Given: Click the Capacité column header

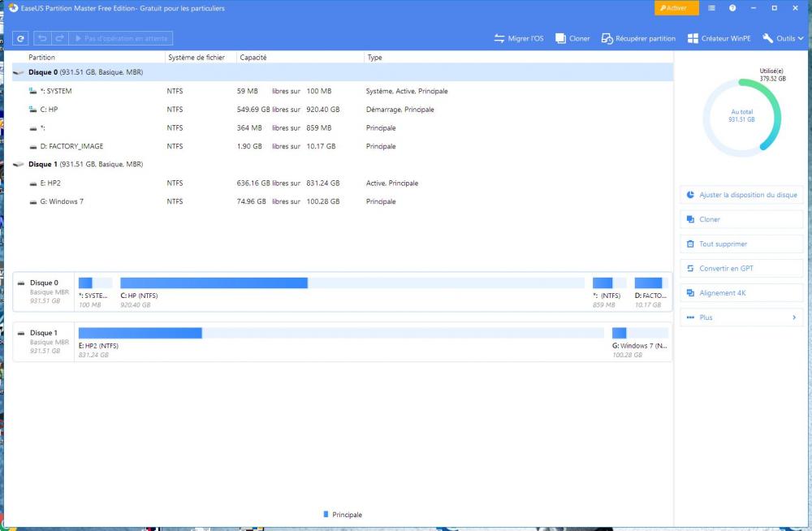Looking at the screenshot, I should point(253,58).
